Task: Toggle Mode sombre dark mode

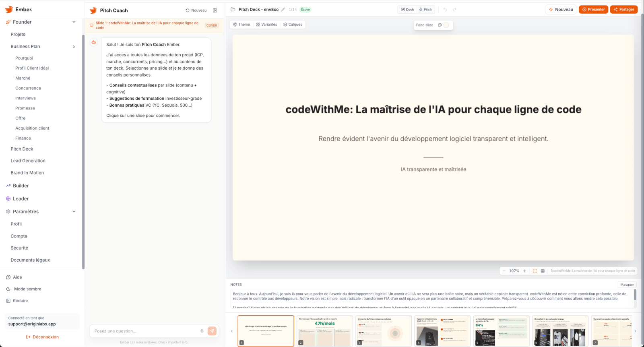Action: tap(24, 289)
